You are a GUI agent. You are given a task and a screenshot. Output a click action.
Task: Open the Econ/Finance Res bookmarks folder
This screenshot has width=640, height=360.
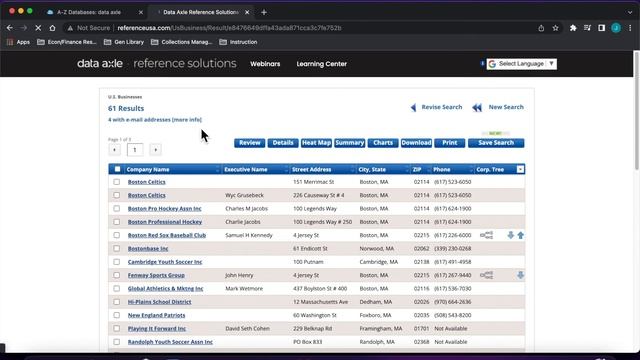(67, 42)
